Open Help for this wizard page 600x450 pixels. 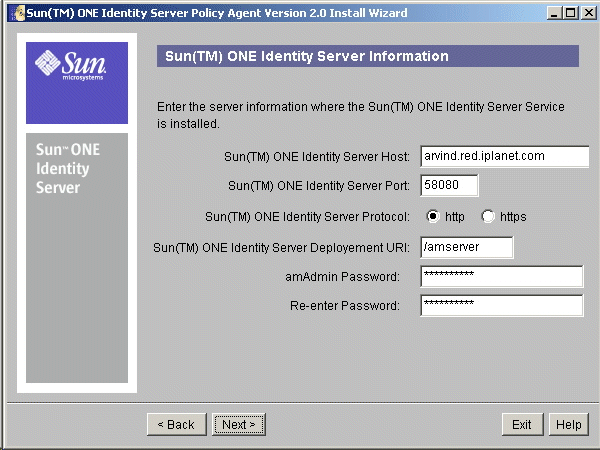(569, 424)
